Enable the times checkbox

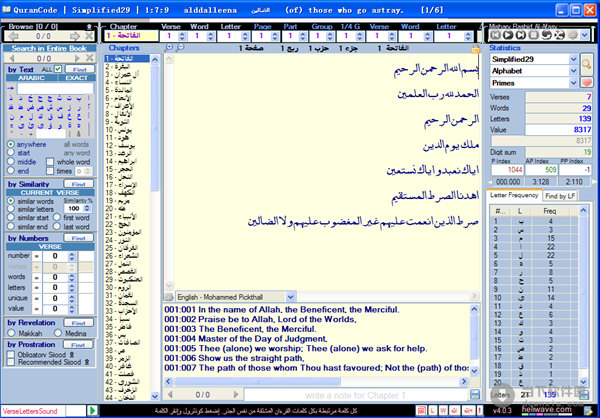50,171
